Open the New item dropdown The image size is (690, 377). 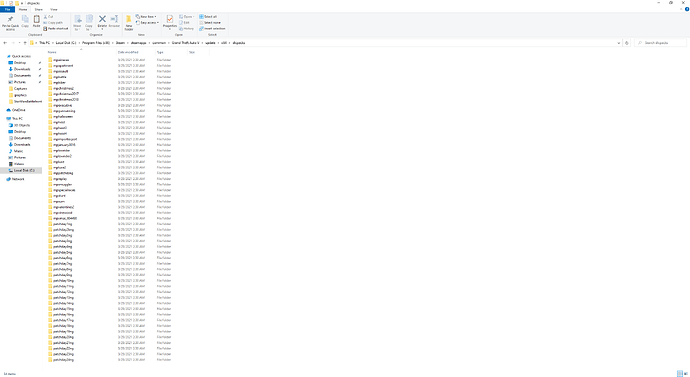click(x=146, y=17)
